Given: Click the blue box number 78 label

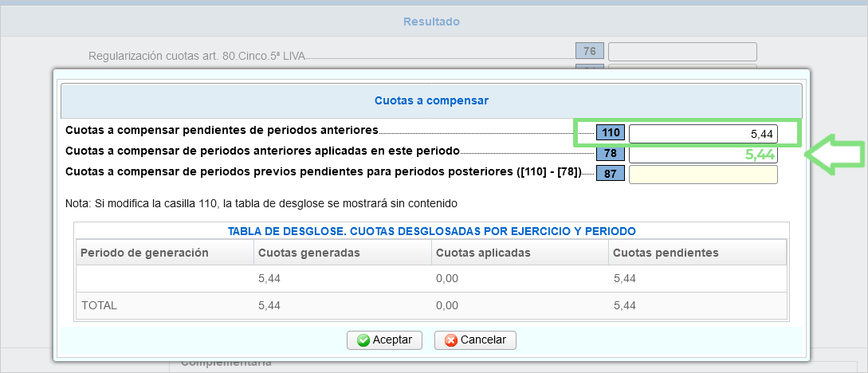Looking at the screenshot, I should 611,154.
